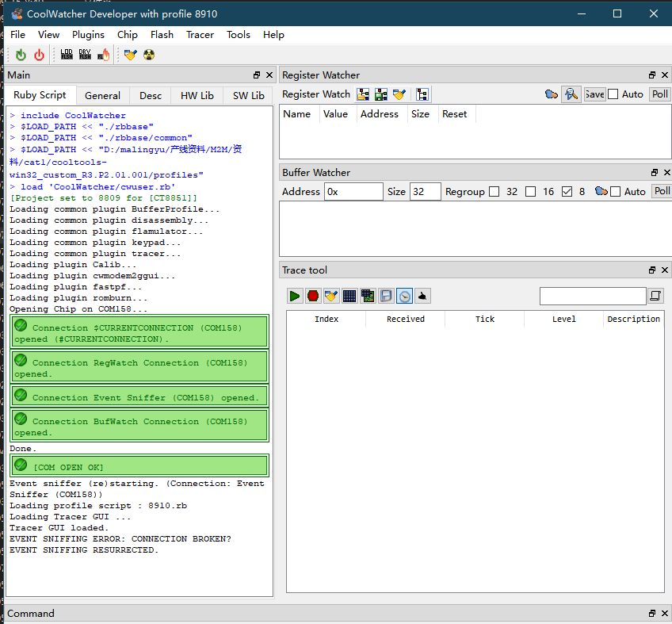Stop tracing with the red stop icon
672x624 pixels.
[x=313, y=296]
